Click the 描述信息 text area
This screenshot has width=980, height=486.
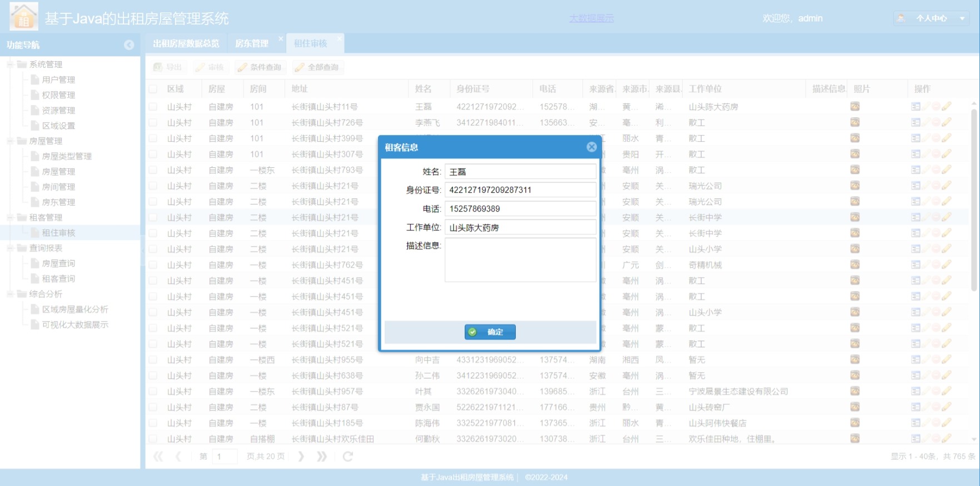tap(520, 260)
